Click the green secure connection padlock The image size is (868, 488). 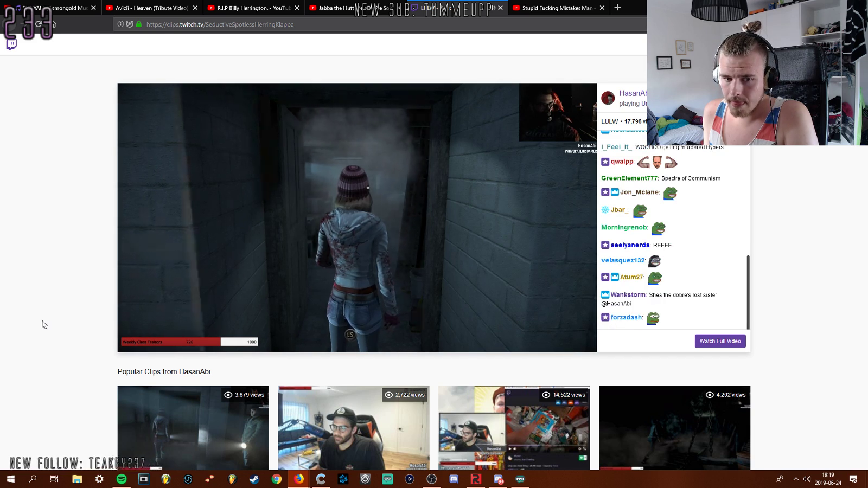click(x=139, y=24)
